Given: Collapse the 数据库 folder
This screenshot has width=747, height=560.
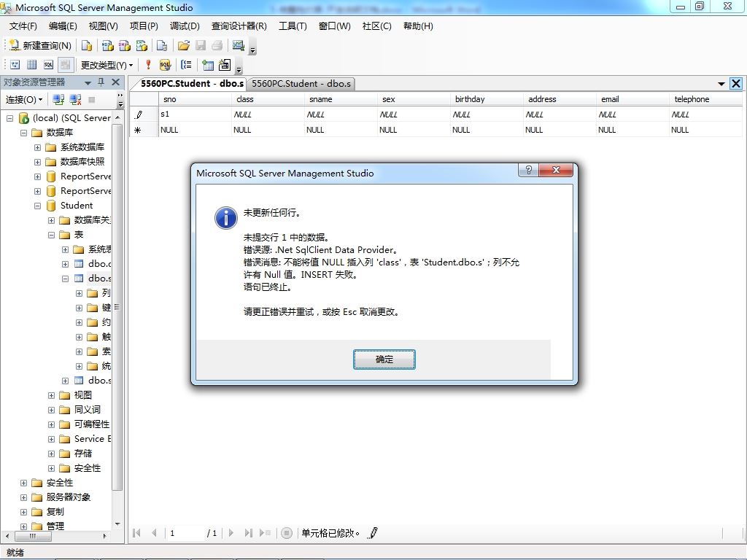Looking at the screenshot, I should 23,133.
